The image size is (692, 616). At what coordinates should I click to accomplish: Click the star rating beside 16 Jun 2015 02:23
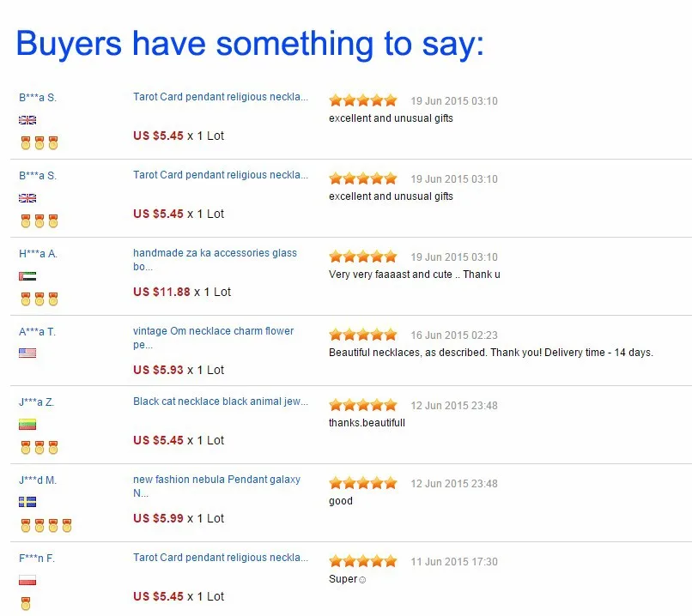(x=363, y=335)
